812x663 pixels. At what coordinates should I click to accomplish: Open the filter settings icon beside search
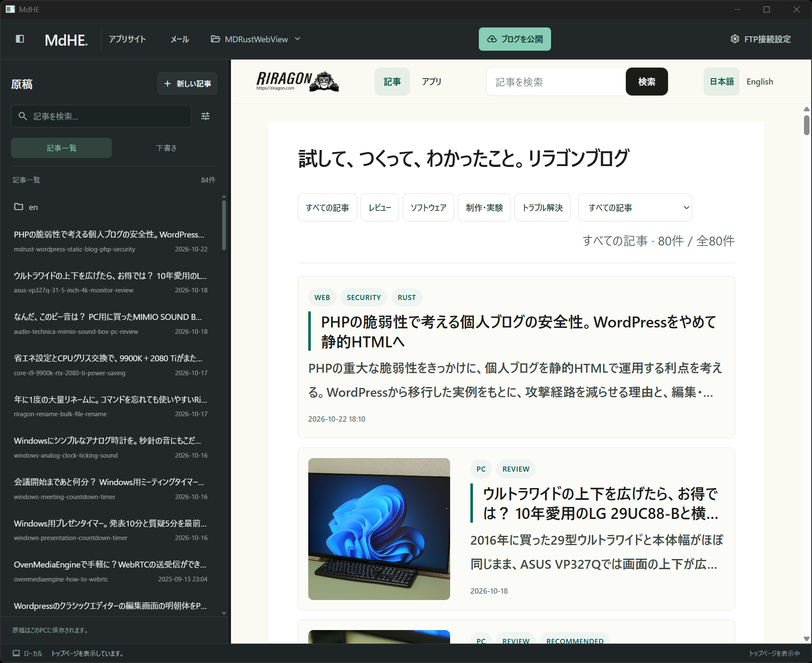tap(205, 116)
